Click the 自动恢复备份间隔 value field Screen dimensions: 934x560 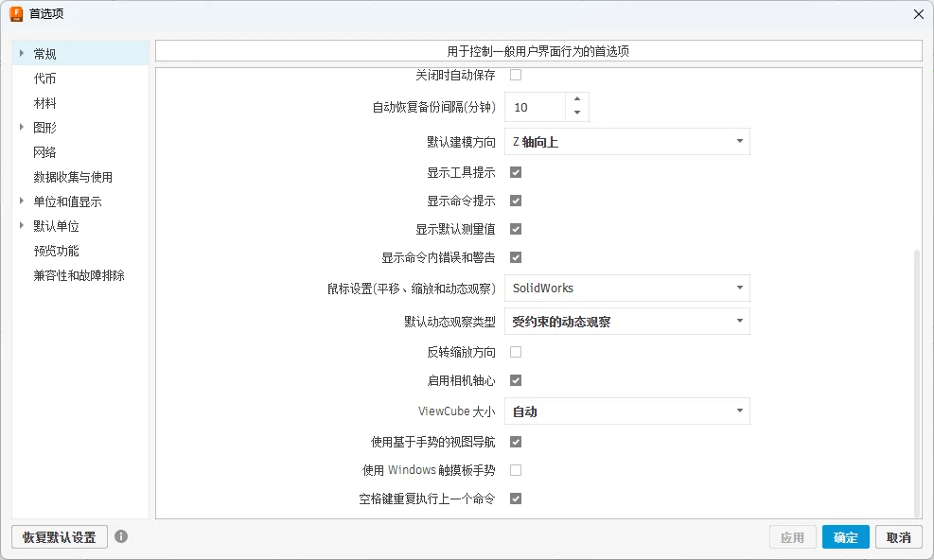point(535,107)
